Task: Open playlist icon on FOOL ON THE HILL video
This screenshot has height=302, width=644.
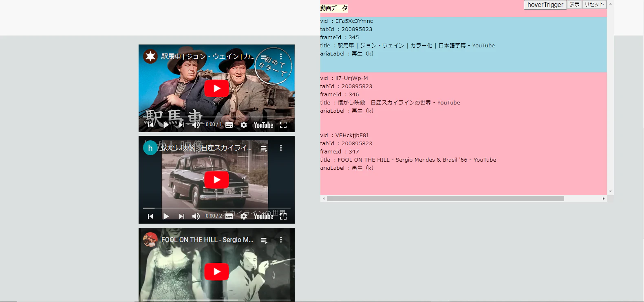Action: (x=264, y=240)
